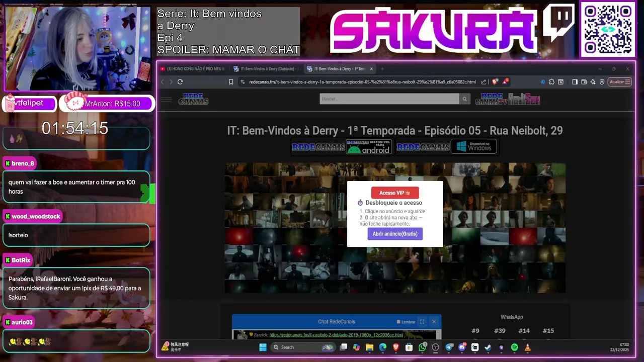Click the browser forward arrow
644x362 pixels.
pyautogui.click(x=171, y=82)
